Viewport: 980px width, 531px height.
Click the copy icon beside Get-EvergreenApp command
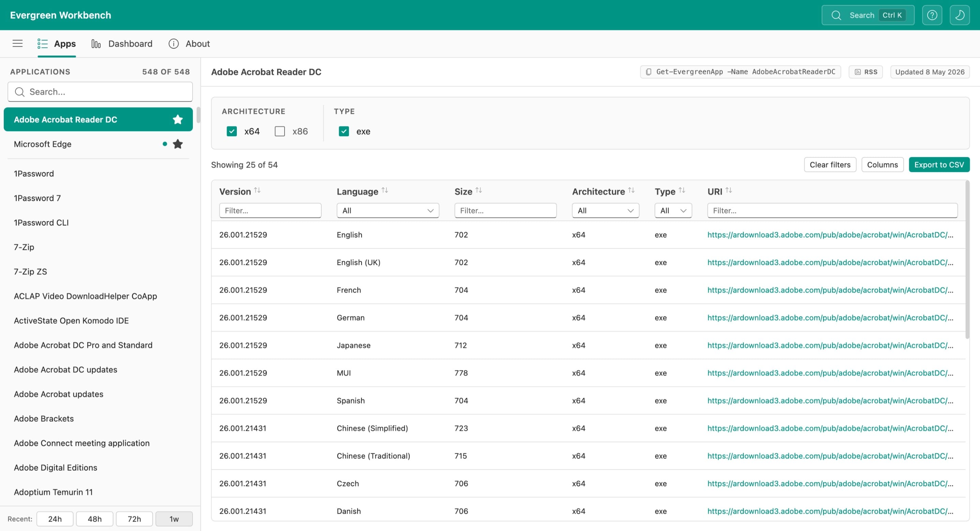pyautogui.click(x=649, y=72)
